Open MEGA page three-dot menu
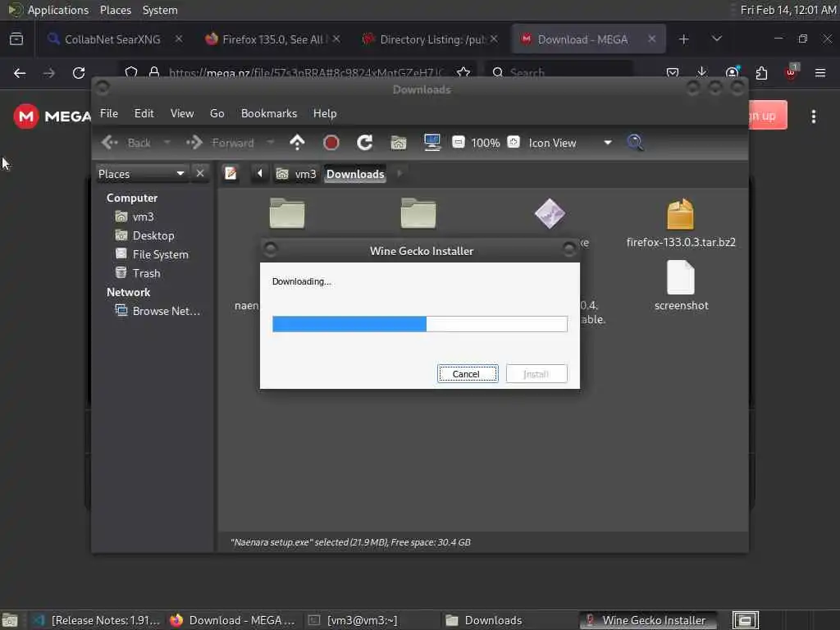Screen dimensions: 840x630 (x=813, y=116)
